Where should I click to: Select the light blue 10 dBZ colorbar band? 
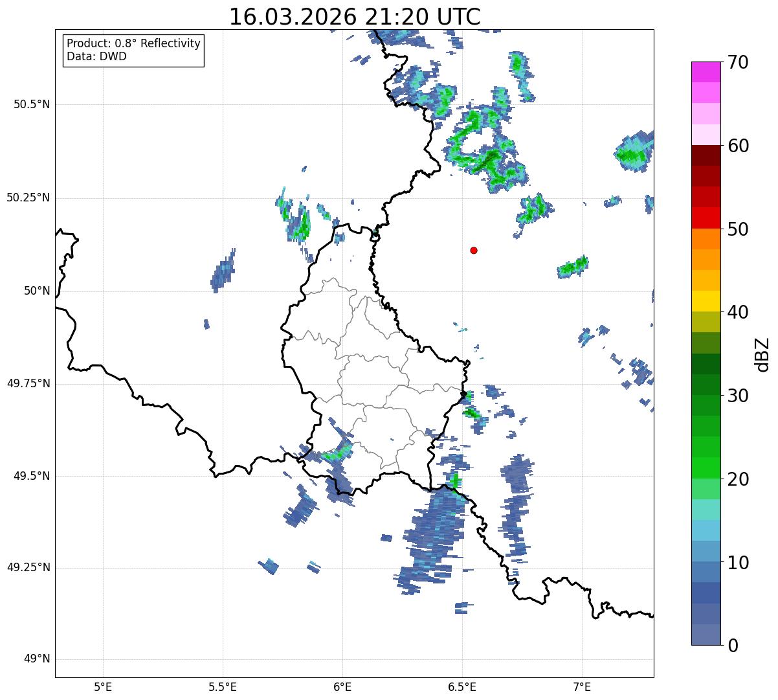[706, 551]
